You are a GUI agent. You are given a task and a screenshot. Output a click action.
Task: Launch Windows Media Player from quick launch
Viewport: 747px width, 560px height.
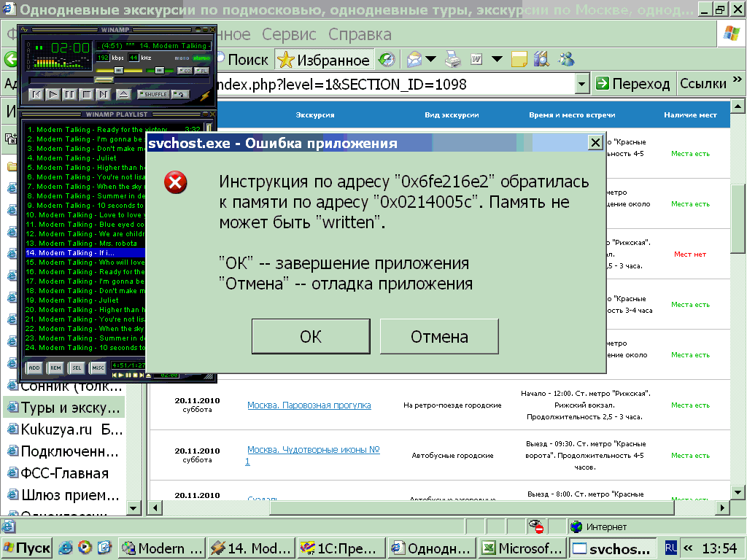point(85,548)
